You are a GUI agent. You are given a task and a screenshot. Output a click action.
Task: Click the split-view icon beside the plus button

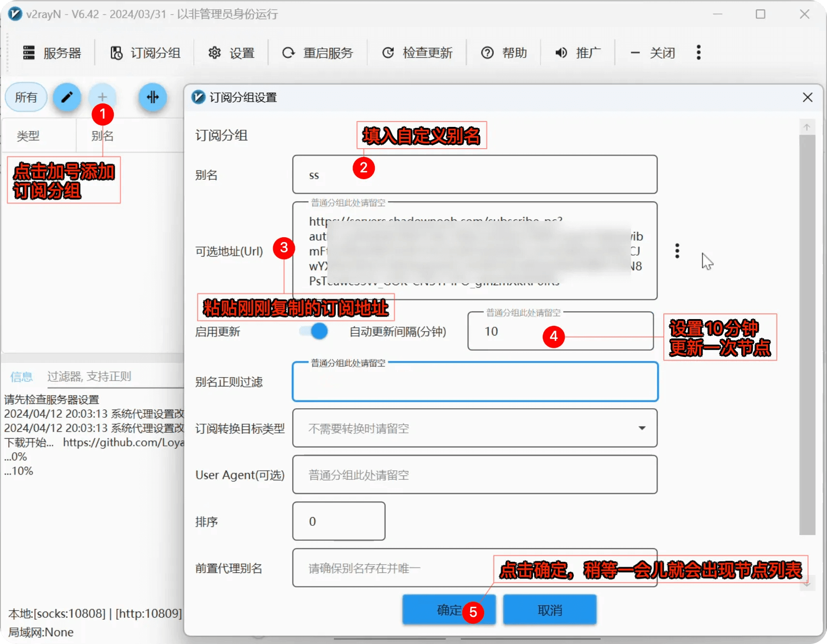tap(153, 97)
